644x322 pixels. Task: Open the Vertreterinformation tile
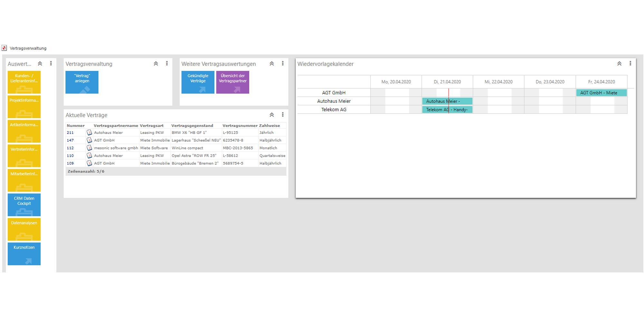tap(24, 156)
